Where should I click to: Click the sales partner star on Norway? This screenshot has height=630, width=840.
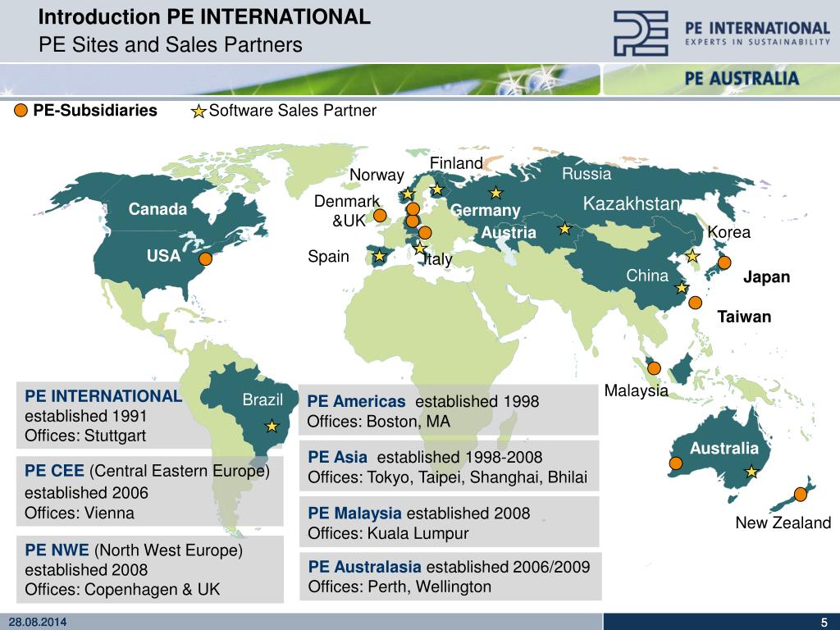pos(408,194)
